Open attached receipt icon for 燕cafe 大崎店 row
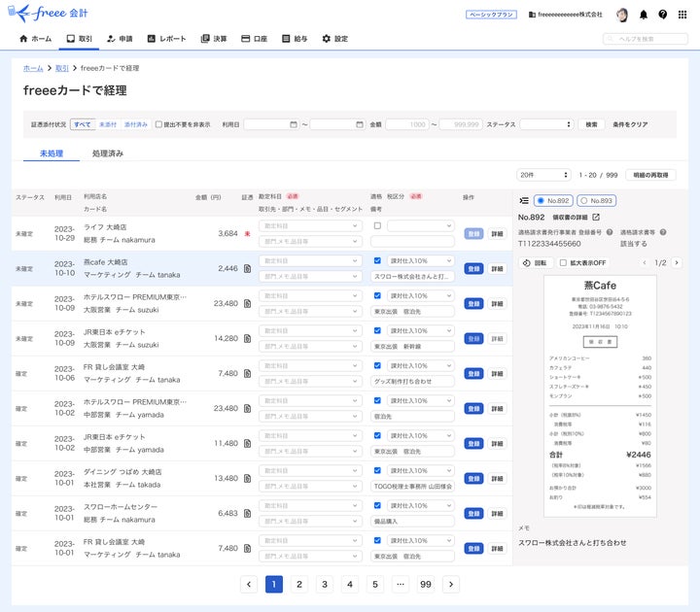 click(x=247, y=268)
